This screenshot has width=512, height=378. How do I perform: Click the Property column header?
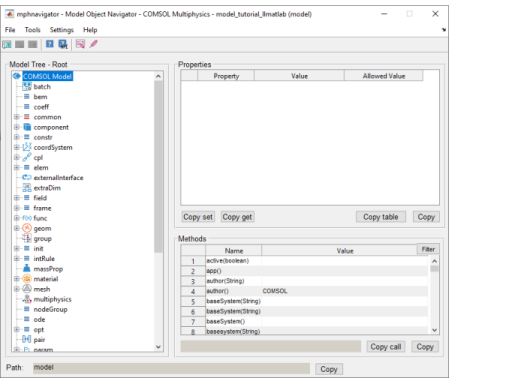[226, 76]
